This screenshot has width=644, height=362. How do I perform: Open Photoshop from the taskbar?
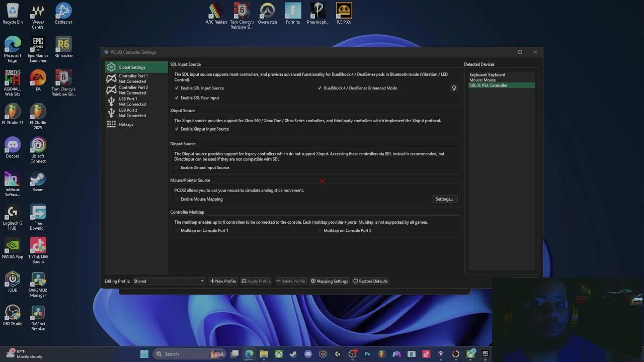[x=367, y=354]
